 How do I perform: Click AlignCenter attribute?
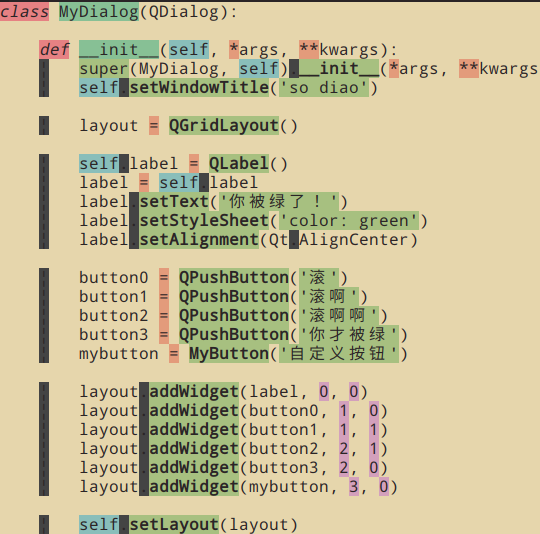pyautogui.click(x=353, y=239)
